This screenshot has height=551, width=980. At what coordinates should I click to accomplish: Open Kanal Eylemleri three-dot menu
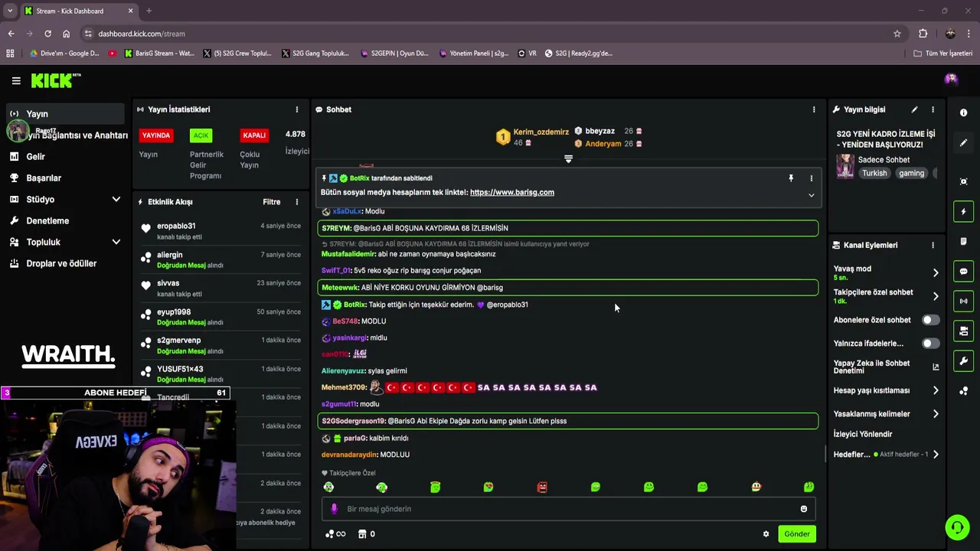[933, 245]
